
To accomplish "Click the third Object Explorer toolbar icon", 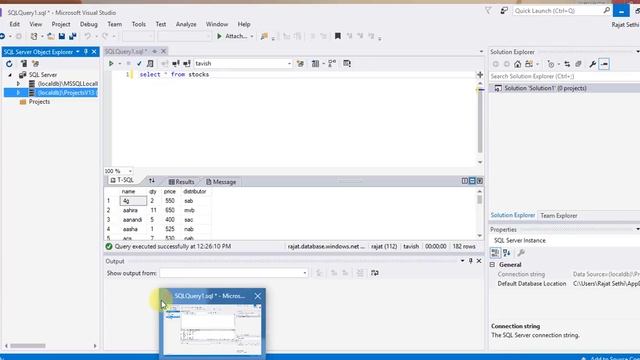I will click(x=36, y=64).
